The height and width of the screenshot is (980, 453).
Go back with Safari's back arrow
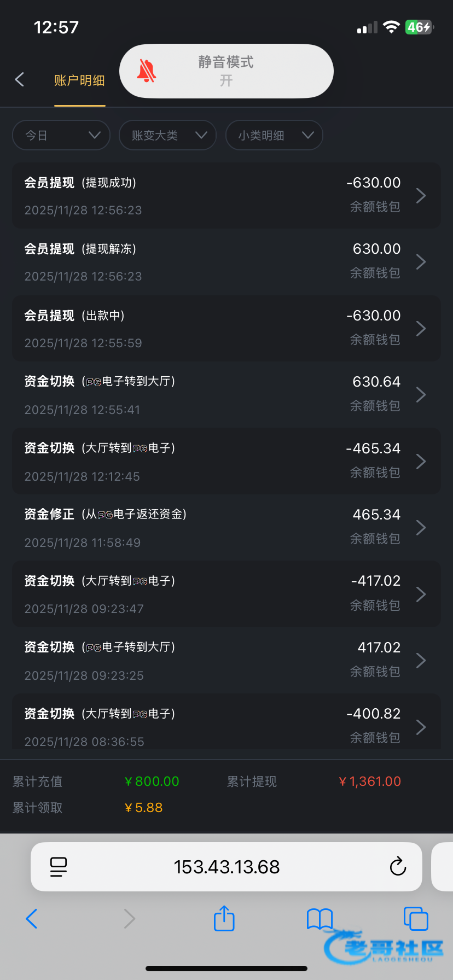click(x=32, y=918)
